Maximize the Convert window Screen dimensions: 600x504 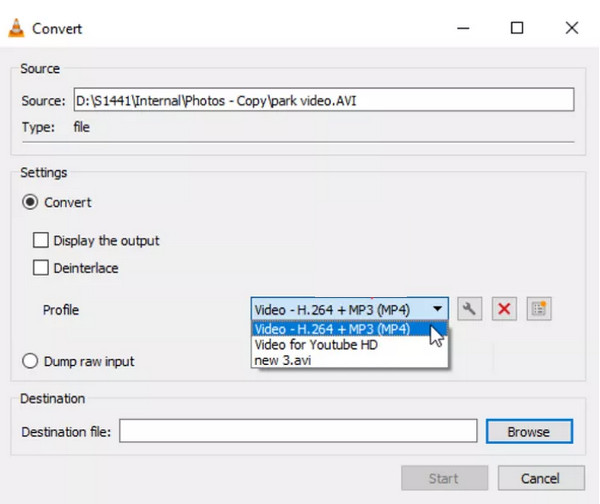click(517, 28)
